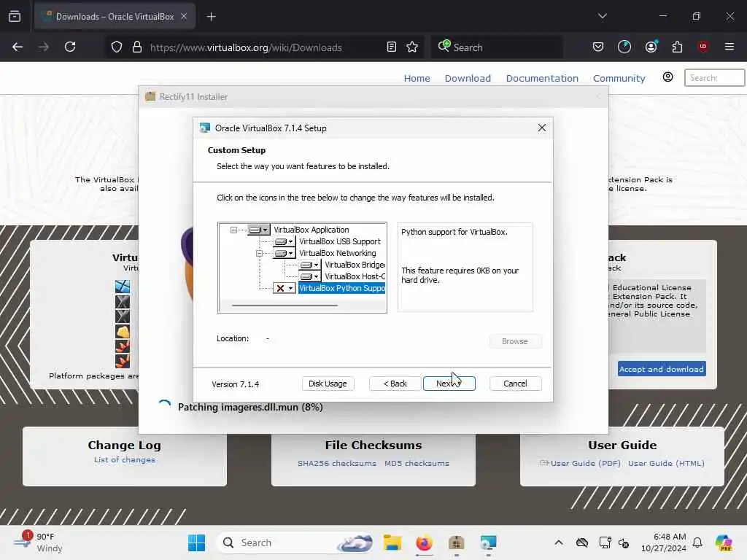
Task: Open Firefox account icon
Action: 651,47
